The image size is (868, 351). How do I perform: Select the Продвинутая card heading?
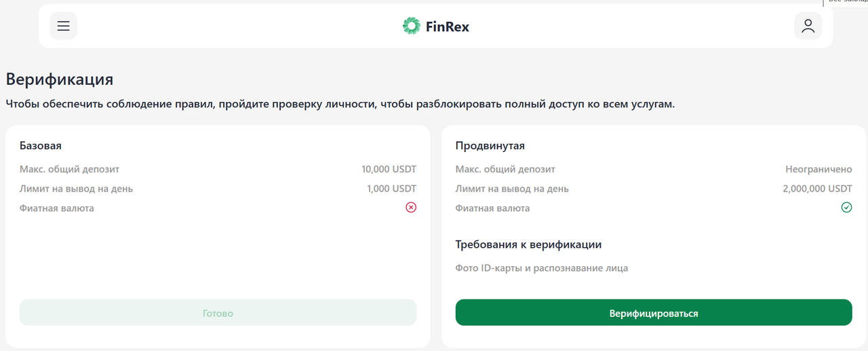click(x=490, y=145)
